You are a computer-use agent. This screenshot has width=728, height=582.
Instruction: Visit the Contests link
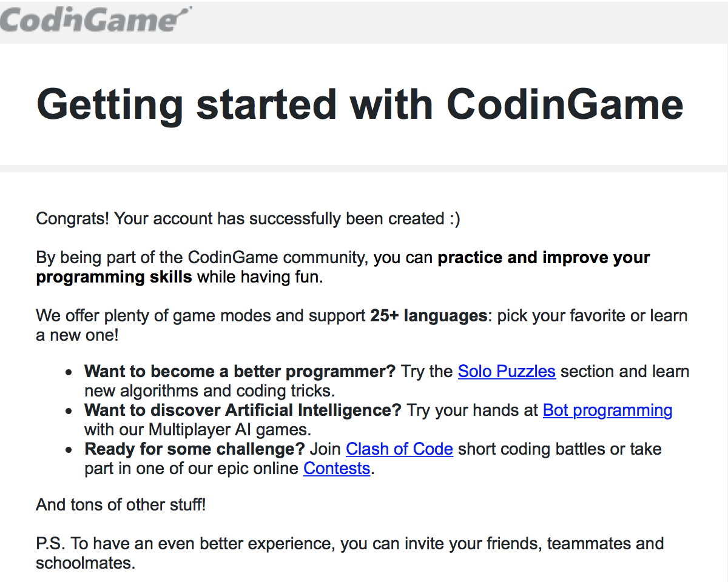tap(337, 469)
